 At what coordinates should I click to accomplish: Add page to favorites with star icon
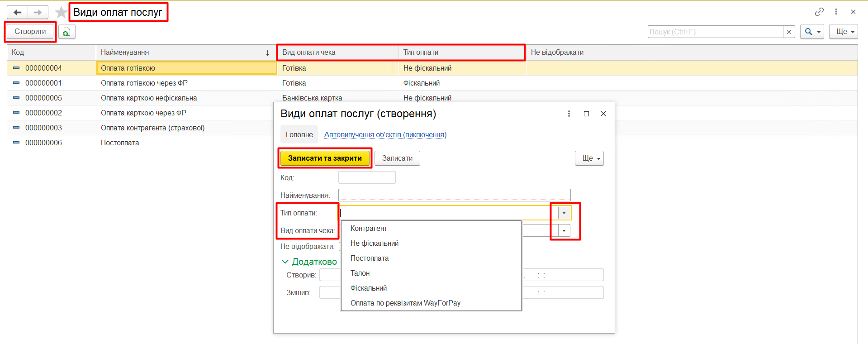coord(61,12)
